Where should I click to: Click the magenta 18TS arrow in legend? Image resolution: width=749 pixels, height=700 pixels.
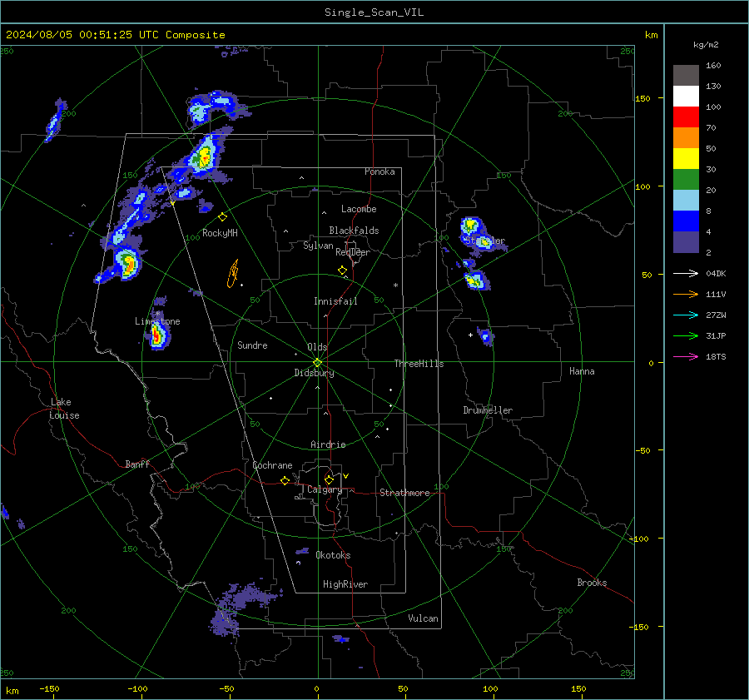coord(686,356)
